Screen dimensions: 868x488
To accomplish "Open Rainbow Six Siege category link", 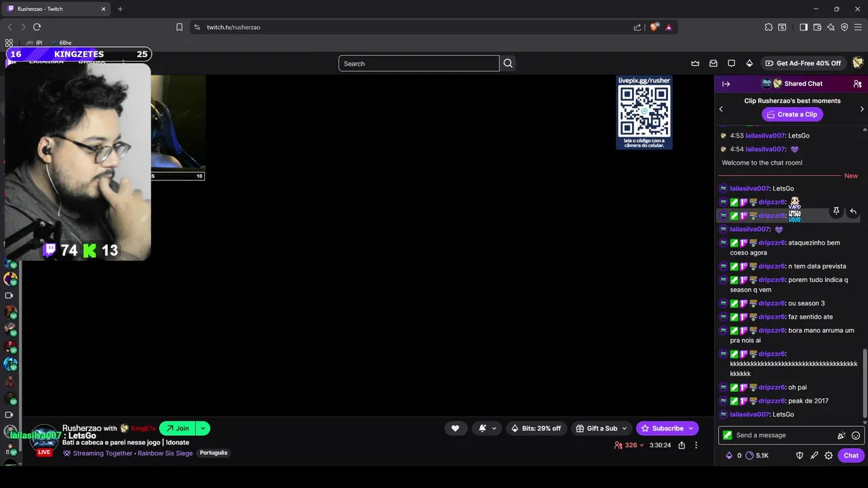I will [x=165, y=453].
